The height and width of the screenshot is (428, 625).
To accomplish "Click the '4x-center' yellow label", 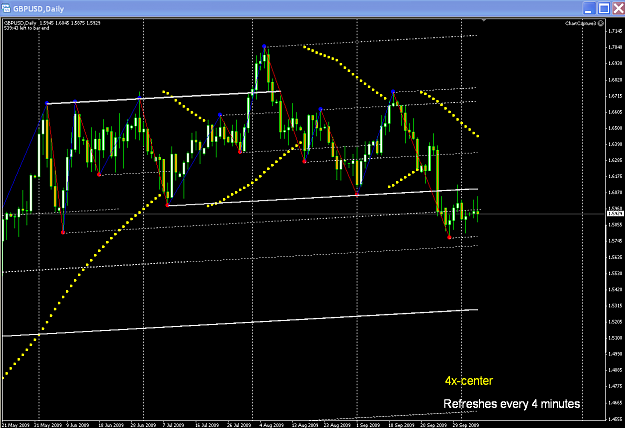I will point(469,381).
